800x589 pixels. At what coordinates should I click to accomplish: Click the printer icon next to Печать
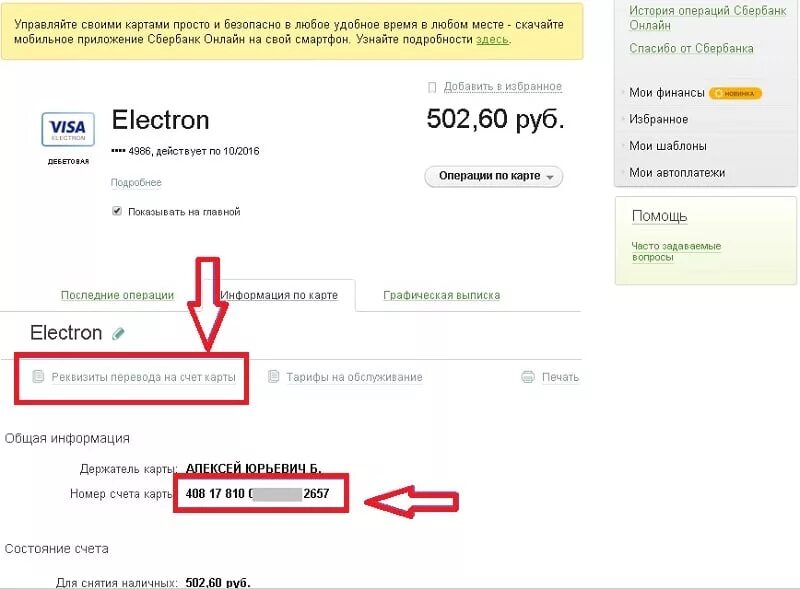528,377
